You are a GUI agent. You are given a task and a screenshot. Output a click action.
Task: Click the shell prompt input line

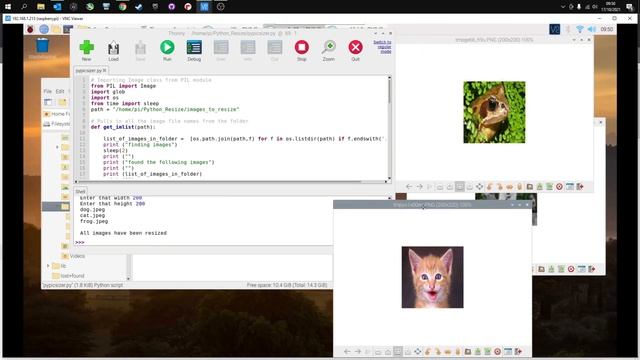tap(204, 242)
